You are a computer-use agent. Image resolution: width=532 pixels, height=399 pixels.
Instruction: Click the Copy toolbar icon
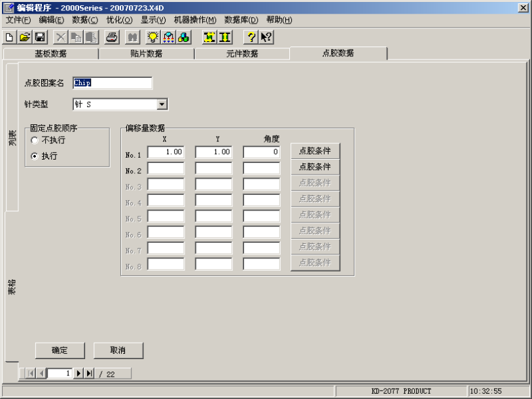pos(76,37)
